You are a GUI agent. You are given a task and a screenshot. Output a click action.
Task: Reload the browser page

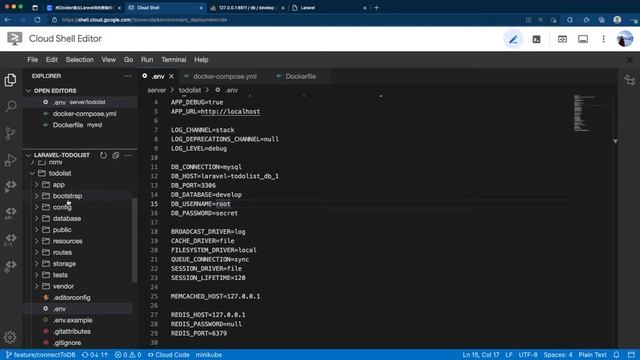click(37, 20)
